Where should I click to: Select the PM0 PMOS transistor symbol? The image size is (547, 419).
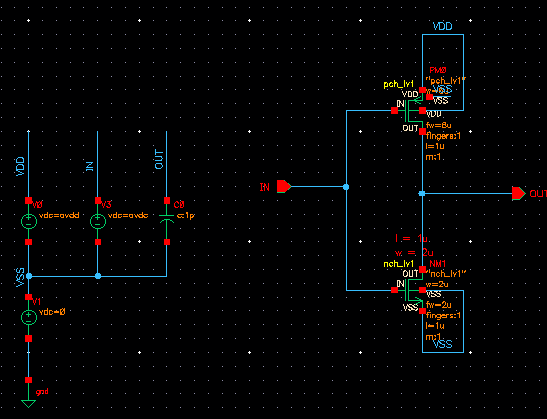coord(412,111)
